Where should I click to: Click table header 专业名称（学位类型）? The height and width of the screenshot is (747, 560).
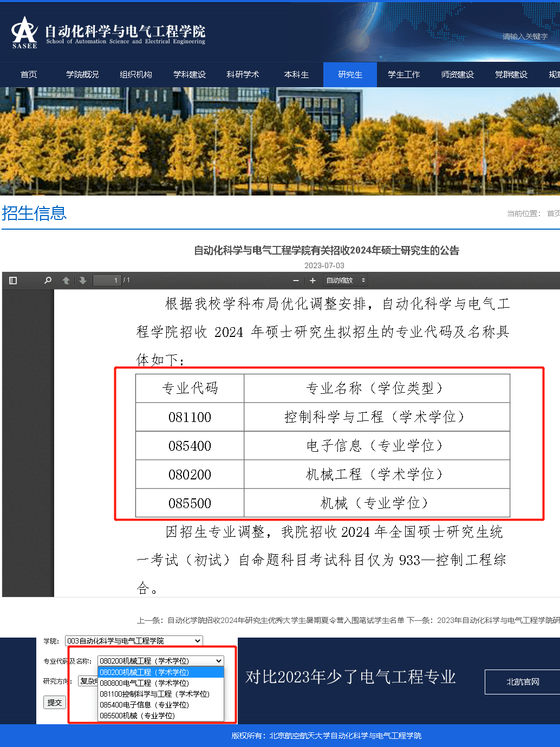point(377,388)
